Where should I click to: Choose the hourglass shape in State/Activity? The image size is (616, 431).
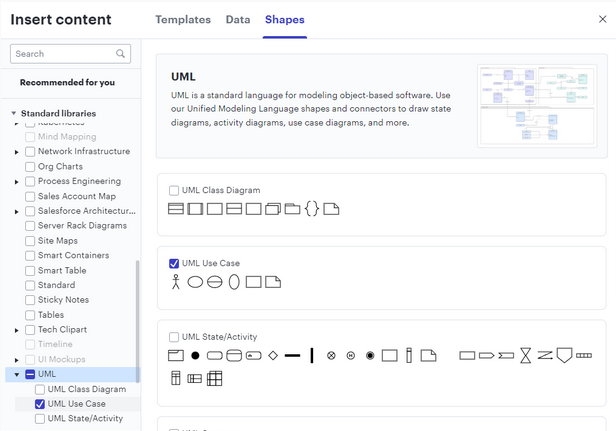524,355
